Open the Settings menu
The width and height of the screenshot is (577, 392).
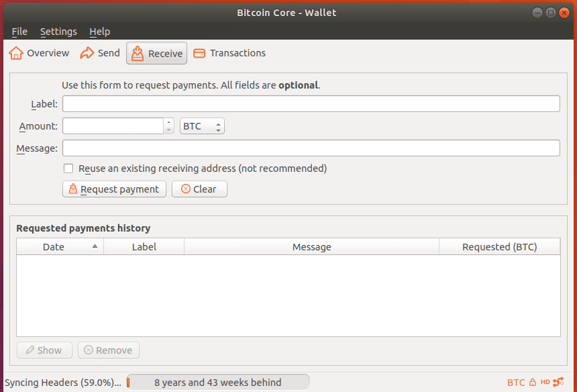tap(58, 32)
